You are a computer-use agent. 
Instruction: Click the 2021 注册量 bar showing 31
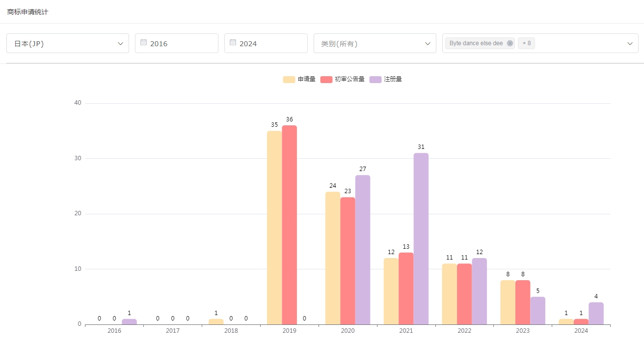[x=421, y=239]
